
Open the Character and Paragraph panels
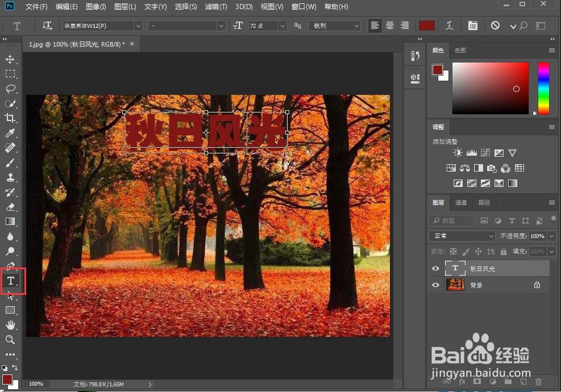(x=473, y=26)
